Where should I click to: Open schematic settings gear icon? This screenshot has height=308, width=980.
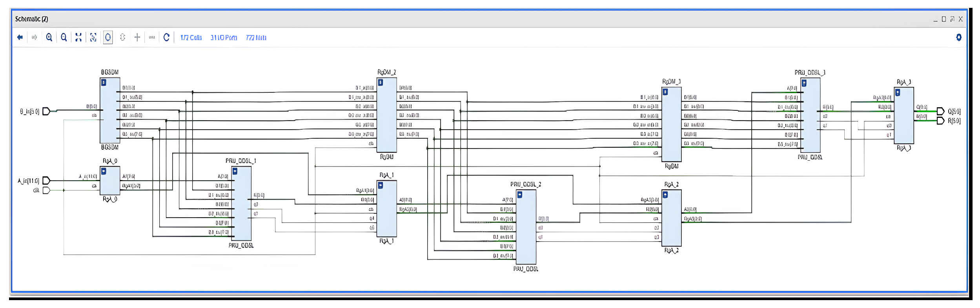[958, 37]
